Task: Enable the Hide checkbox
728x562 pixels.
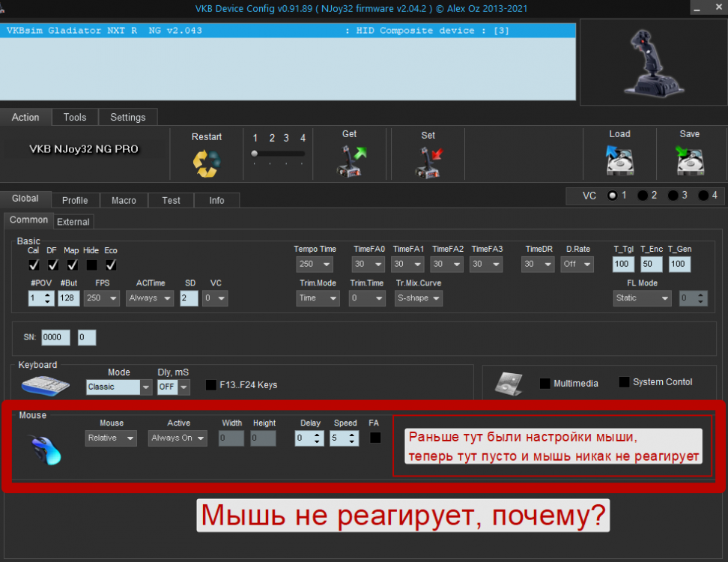Action: click(91, 265)
